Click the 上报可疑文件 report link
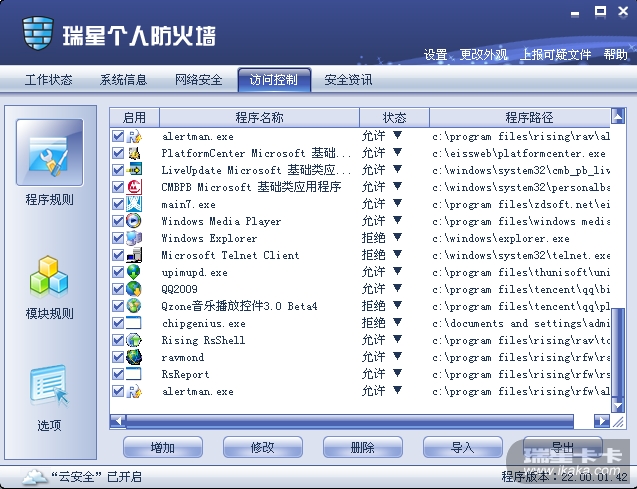 [556, 54]
